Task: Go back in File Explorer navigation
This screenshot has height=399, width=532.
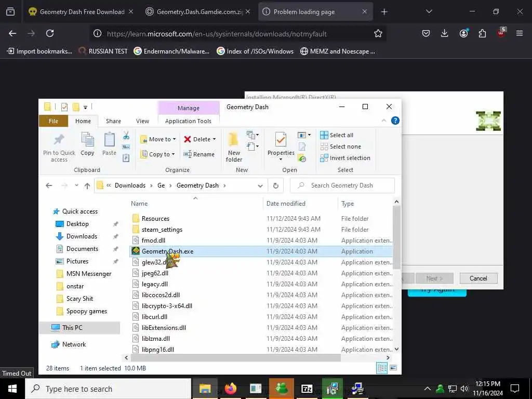Action: (x=49, y=185)
